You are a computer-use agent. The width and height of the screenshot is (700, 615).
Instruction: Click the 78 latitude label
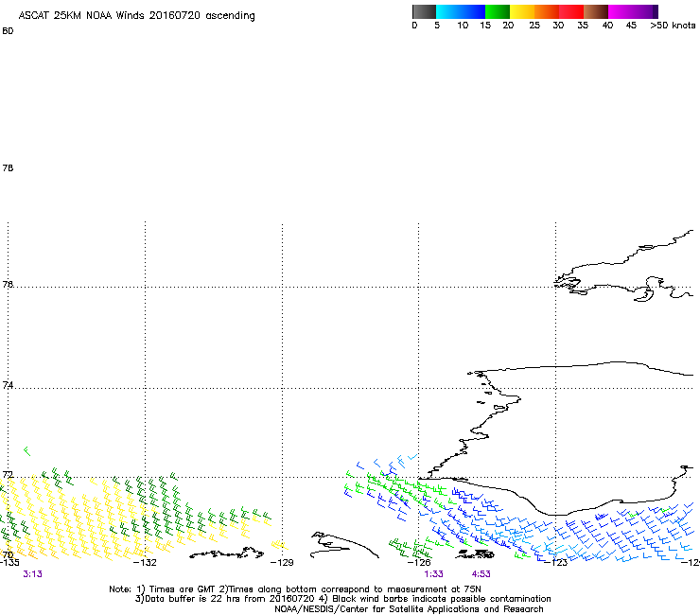pos(8,167)
